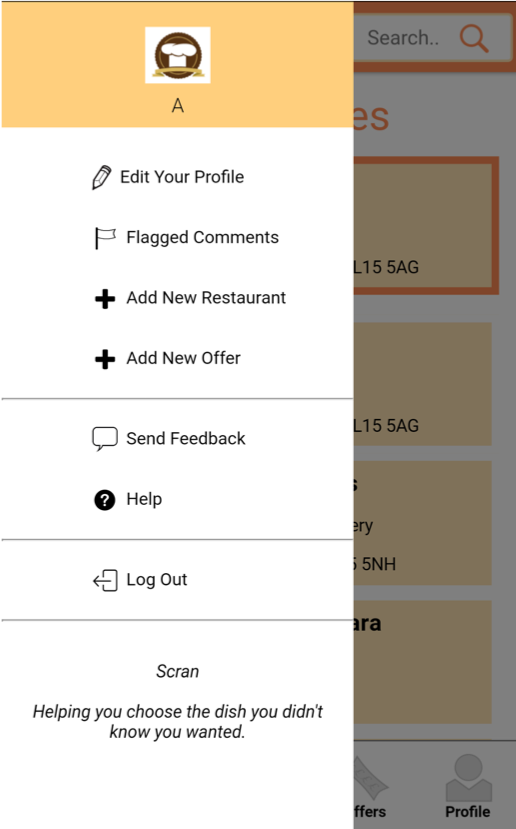
Task: Select the highlighted restaurant card L15 5AG
Action: [x=426, y=225]
